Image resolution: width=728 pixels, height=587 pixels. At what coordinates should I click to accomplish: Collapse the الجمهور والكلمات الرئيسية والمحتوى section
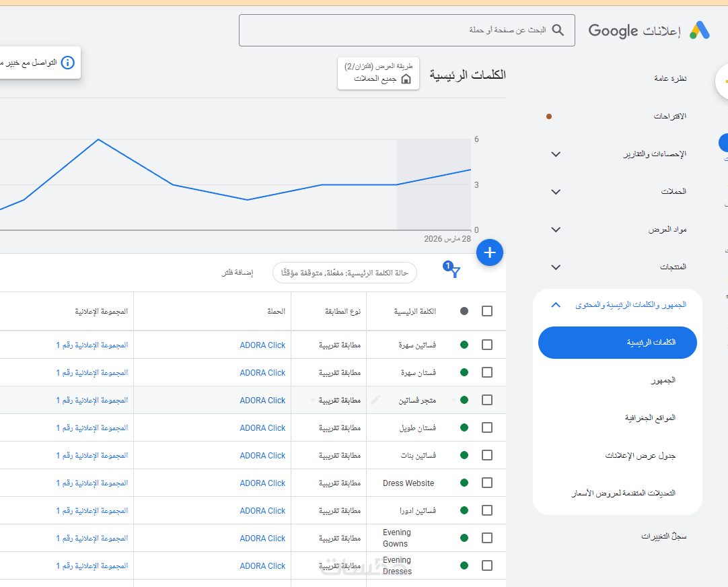[x=556, y=305]
